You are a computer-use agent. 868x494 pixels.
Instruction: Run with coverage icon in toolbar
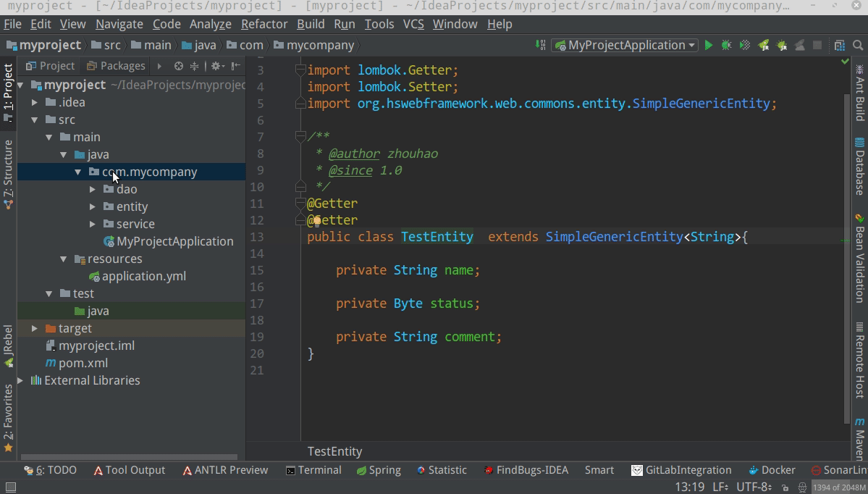[x=745, y=46]
